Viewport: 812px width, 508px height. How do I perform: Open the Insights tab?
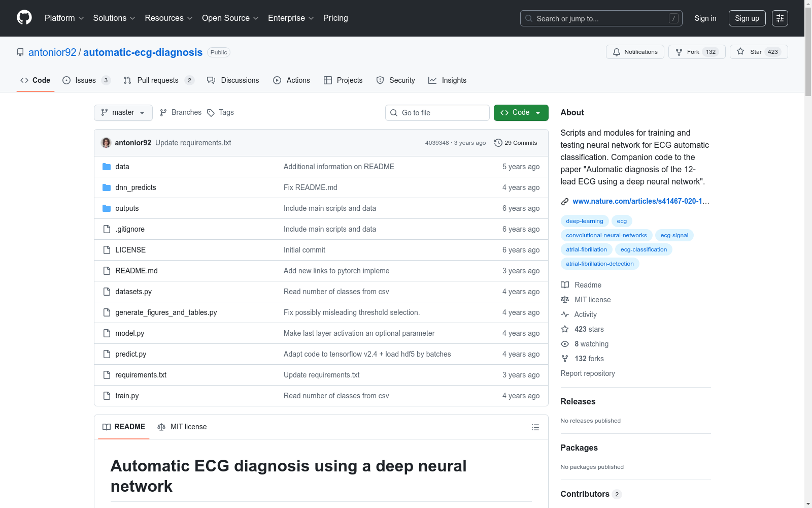pos(447,80)
